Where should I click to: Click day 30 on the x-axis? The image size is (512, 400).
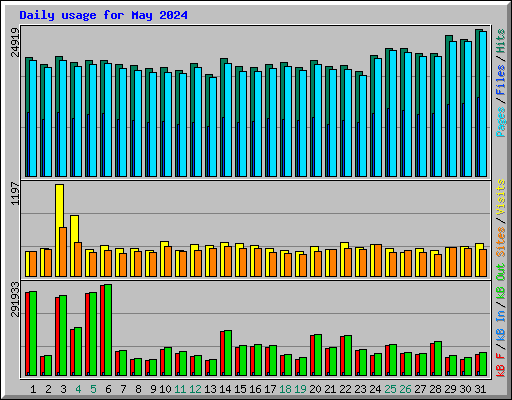465,389
